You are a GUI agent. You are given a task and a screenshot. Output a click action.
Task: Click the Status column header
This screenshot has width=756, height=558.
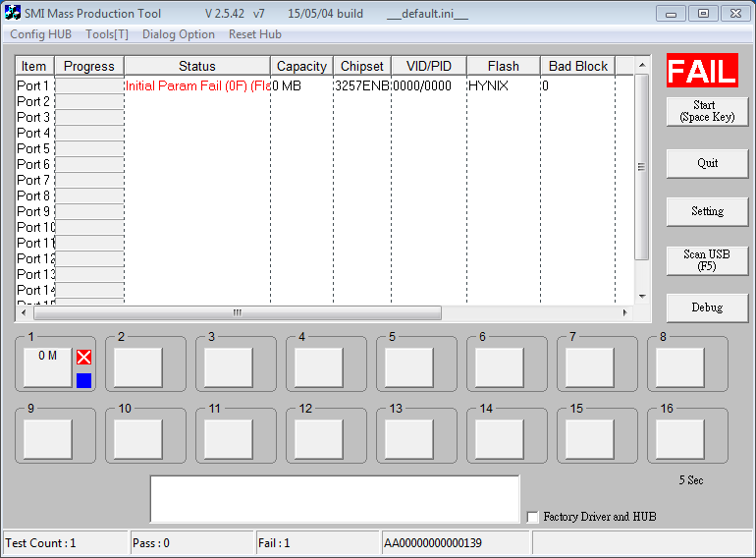[x=197, y=66]
